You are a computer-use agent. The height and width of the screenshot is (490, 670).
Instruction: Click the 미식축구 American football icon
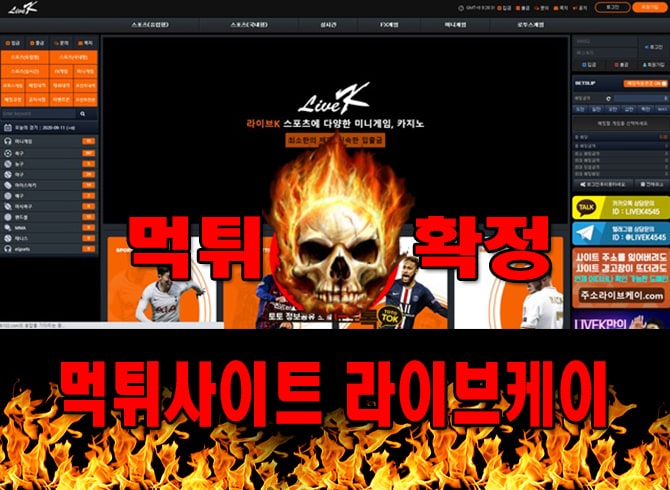7,206
